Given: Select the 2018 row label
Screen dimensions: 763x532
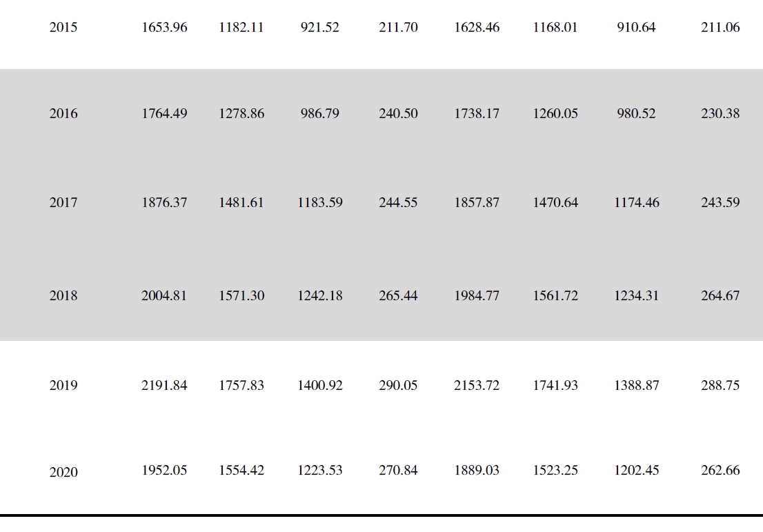Looking at the screenshot, I should tap(63, 295).
